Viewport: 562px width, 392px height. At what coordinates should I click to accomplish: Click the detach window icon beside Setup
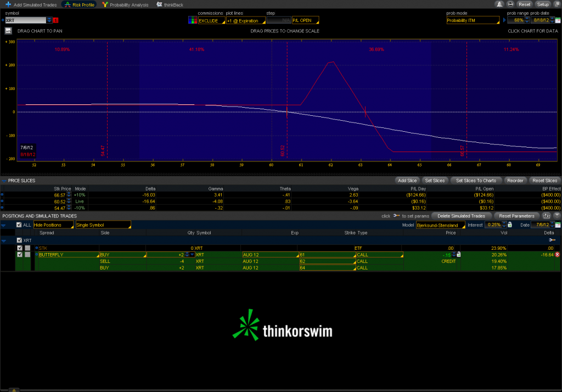558,4
